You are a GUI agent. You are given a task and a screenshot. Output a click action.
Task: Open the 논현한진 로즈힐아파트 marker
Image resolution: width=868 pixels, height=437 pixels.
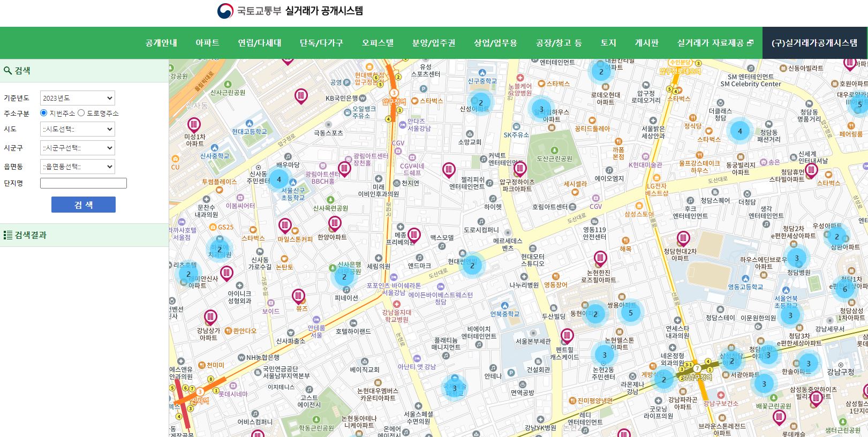[x=600, y=258]
